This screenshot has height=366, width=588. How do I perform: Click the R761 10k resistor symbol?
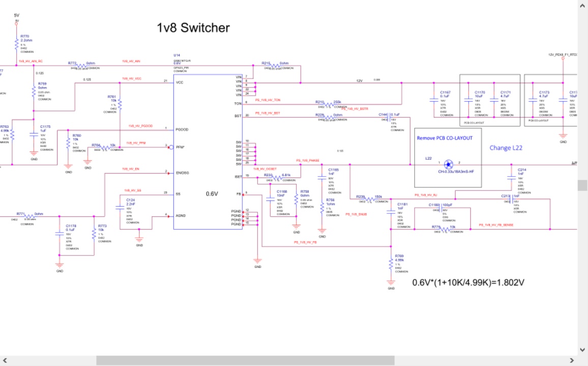(x=120, y=105)
